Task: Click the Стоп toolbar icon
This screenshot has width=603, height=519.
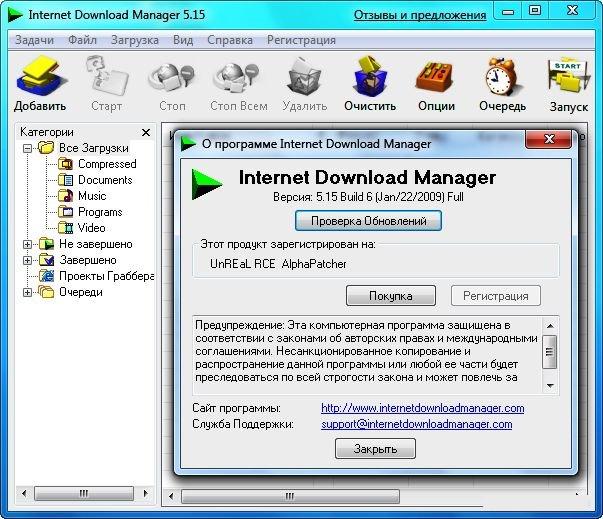Action: point(172,79)
